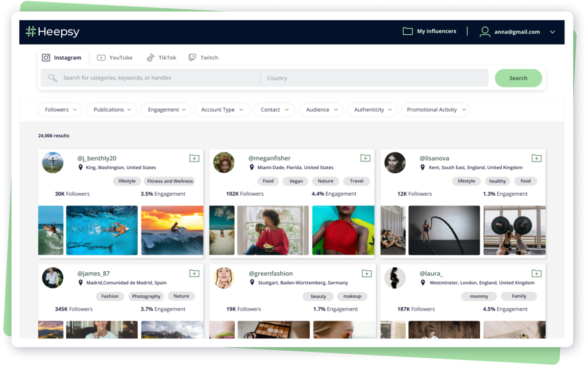Click the location pin for King, Washington
The image size is (588, 365).
(x=80, y=167)
